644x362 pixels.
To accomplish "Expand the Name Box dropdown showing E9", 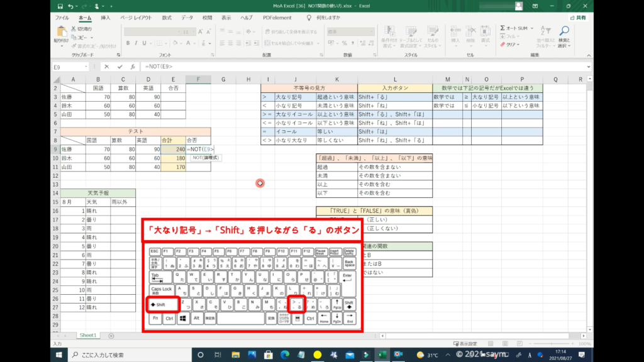I will (x=86, y=67).
